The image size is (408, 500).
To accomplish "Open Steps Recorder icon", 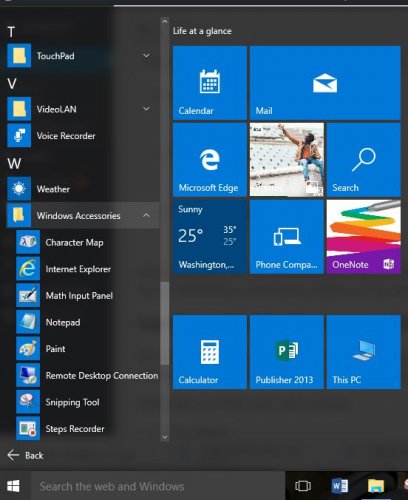I will 28,429.
